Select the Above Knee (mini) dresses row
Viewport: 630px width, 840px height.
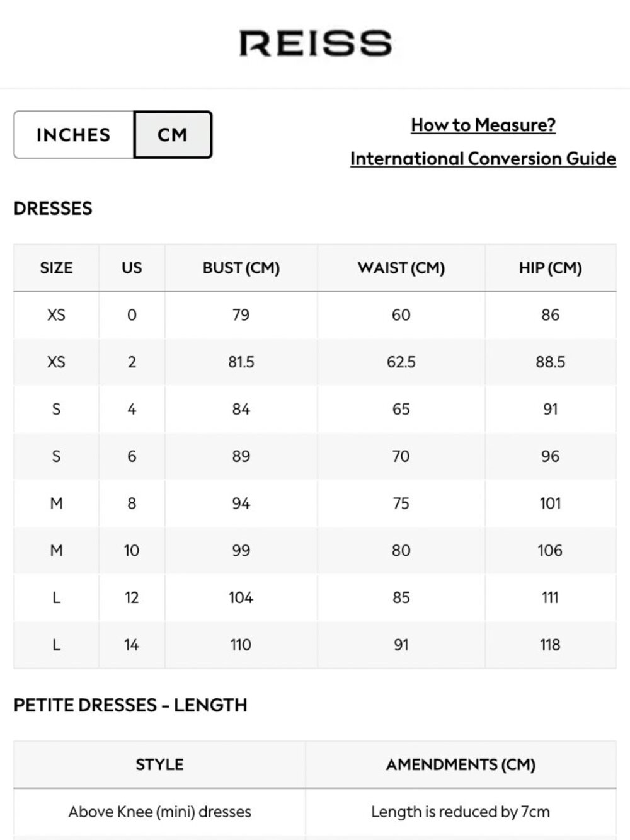click(315, 812)
